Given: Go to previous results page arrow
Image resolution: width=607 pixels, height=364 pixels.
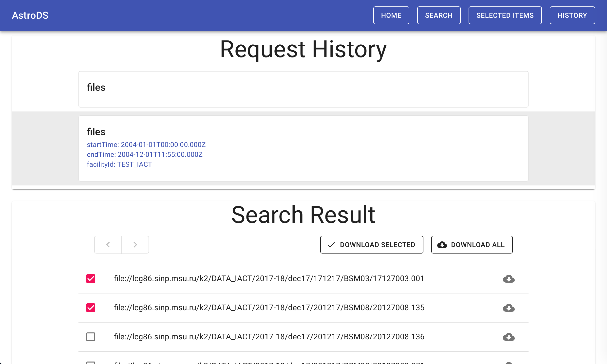Looking at the screenshot, I should coord(108,245).
